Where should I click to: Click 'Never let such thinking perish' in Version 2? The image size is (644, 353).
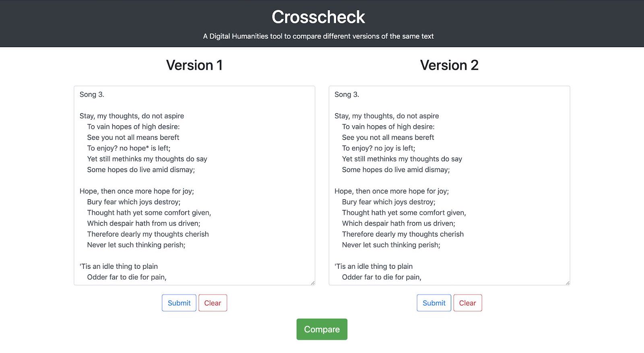(391, 245)
